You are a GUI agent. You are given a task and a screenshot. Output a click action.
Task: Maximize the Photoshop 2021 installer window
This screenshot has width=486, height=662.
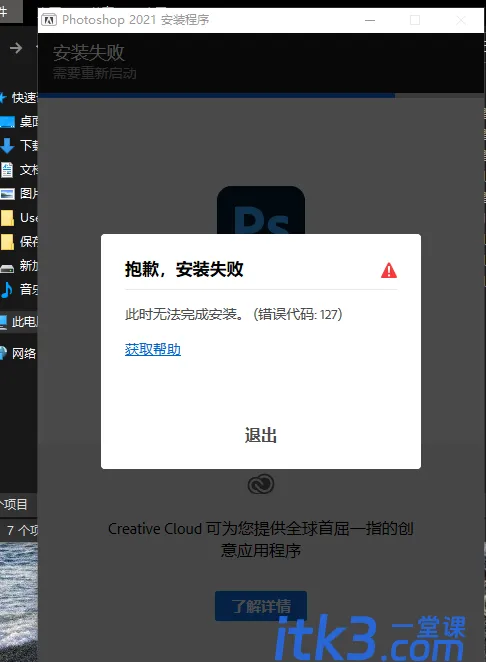point(415,20)
